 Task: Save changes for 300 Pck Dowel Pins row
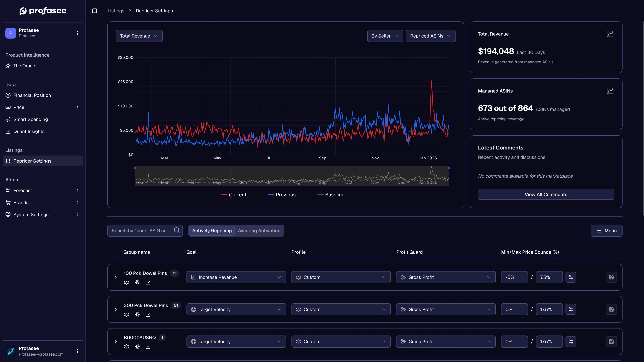tap(611, 309)
